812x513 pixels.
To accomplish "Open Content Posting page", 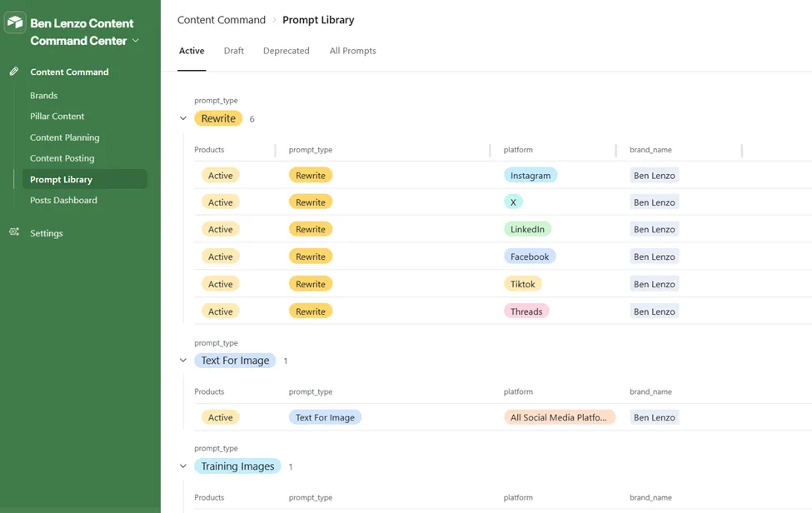I will point(62,158).
